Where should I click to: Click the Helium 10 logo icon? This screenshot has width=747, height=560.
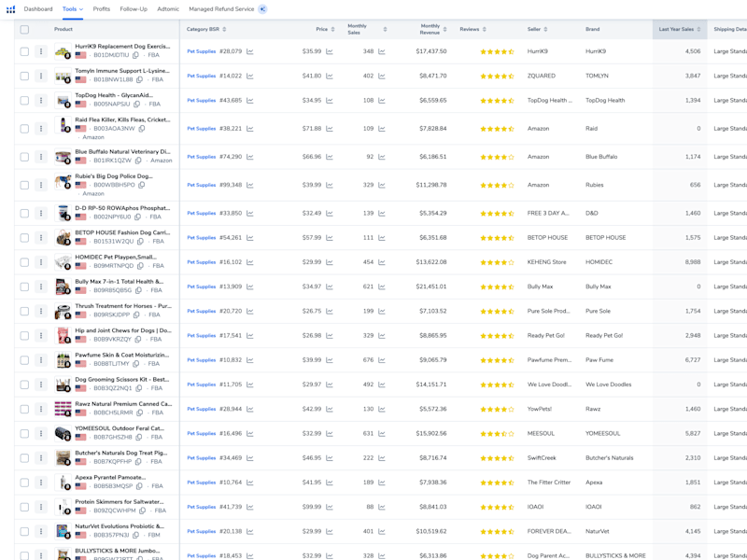coord(10,9)
